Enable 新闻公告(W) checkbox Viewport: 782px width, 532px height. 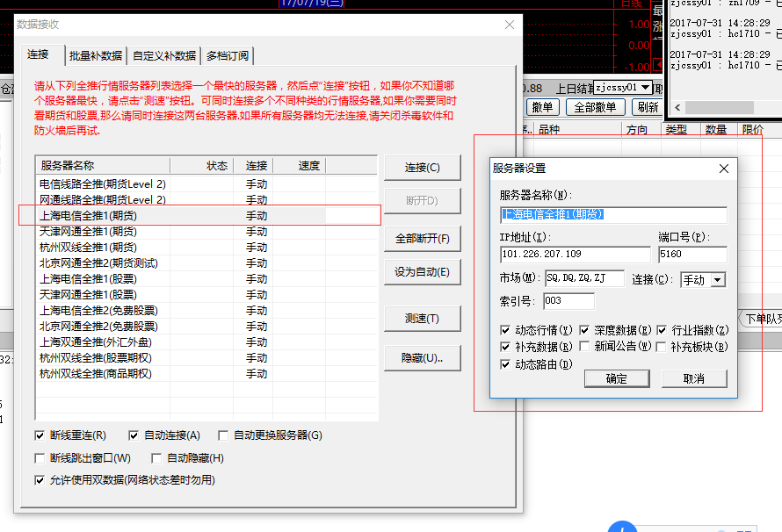coord(584,347)
